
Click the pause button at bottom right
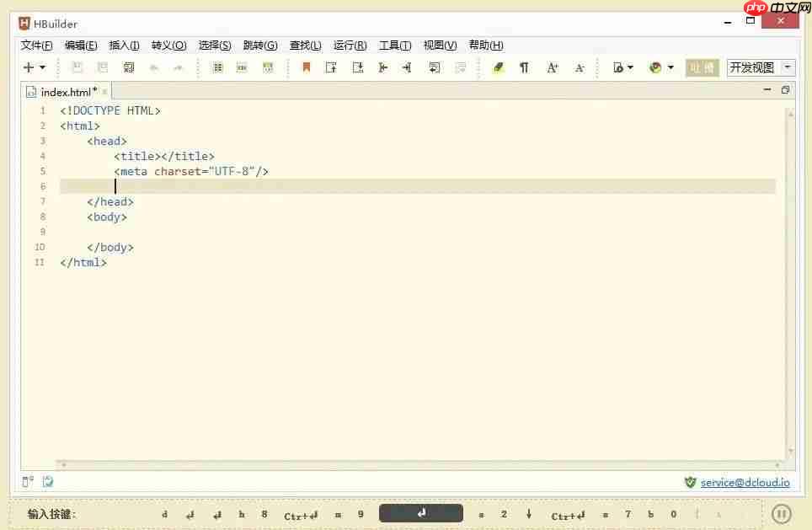(x=781, y=514)
